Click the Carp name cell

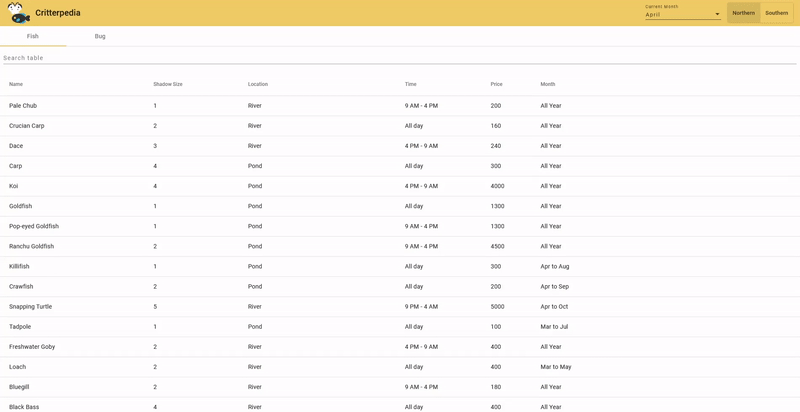(x=15, y=166)
